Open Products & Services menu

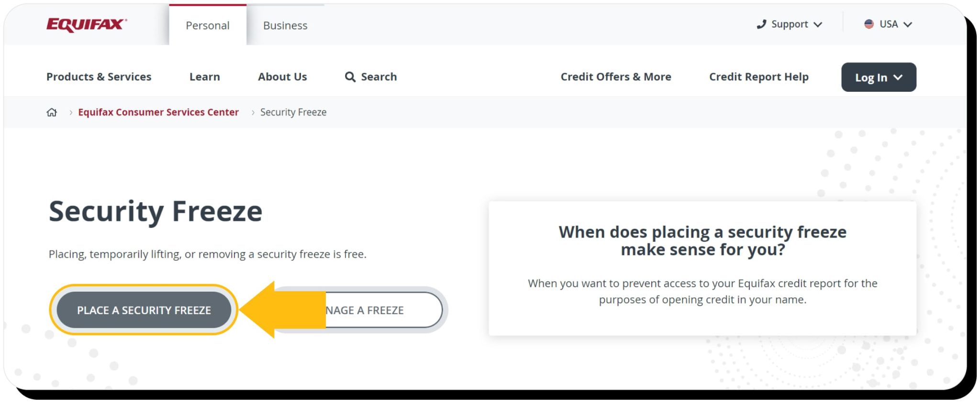99,77
